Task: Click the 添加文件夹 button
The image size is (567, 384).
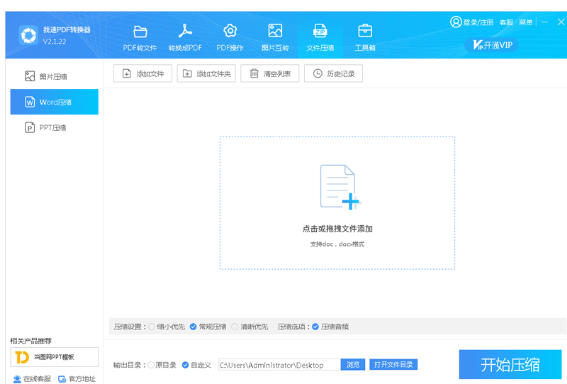Action: tap(206, 73)
